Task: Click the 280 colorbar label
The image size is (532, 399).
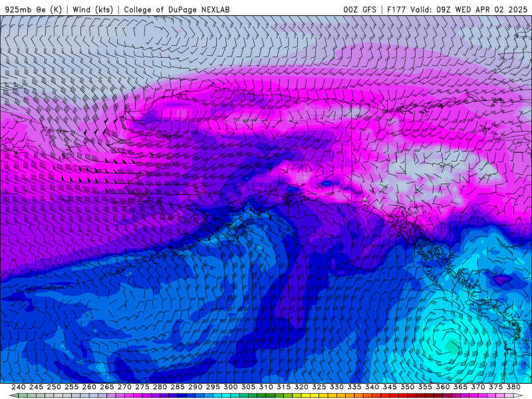Action: tap(160, 387)
